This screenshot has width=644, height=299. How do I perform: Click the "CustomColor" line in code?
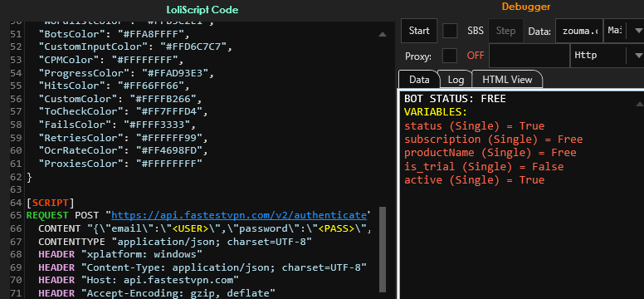(120, 99)
